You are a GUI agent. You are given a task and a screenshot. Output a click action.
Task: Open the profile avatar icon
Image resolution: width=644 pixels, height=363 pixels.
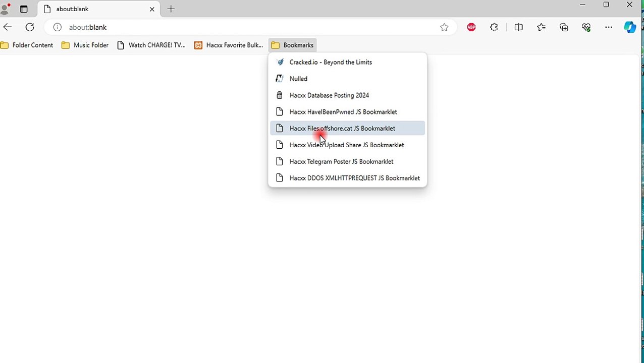pyautogui.click(x=6, y=9)
